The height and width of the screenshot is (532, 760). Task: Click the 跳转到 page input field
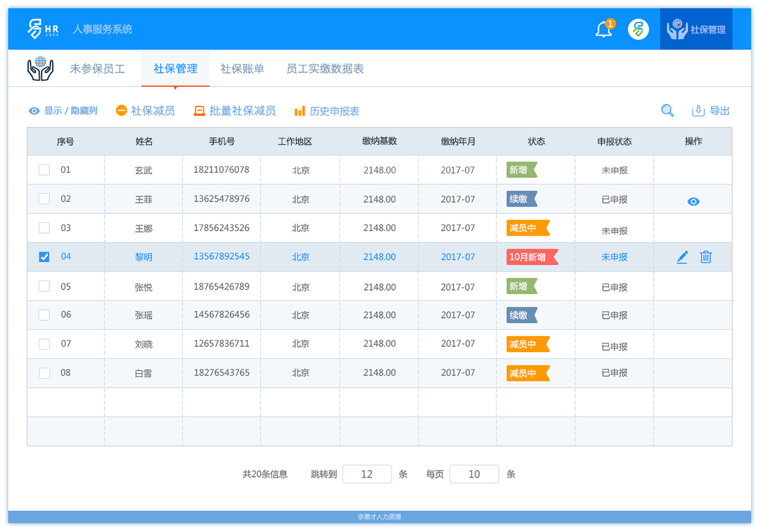367,474
